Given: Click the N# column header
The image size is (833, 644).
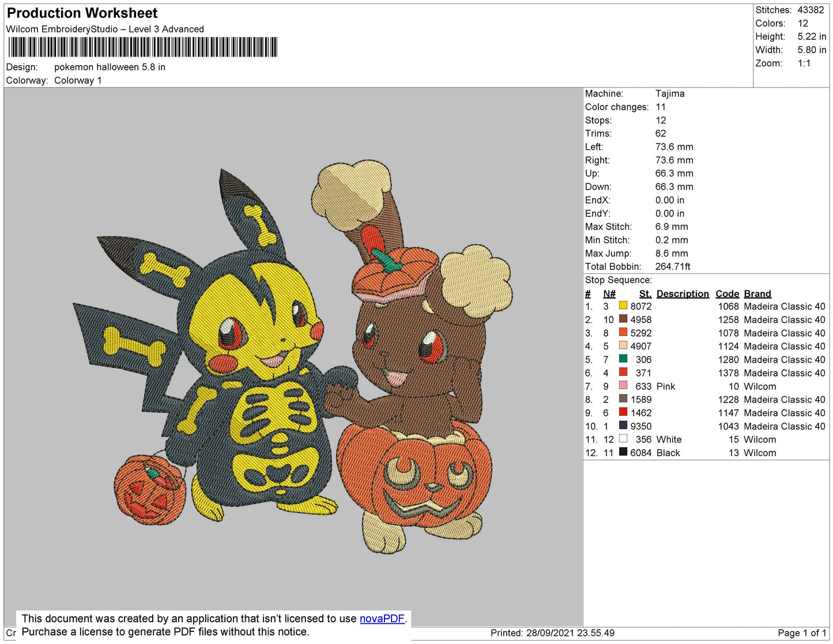Looking at the screenshot, I should 609,293.
